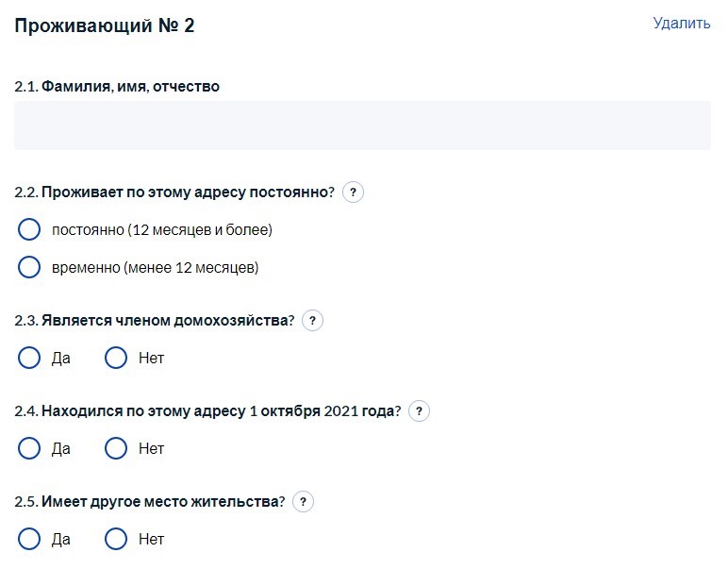The image size is (728, 569).
Task: Choose 'Нет' for question 2.4 about October 1
Action: (x=116, y=448)
